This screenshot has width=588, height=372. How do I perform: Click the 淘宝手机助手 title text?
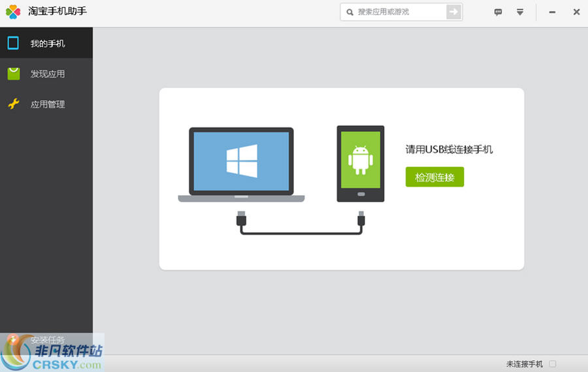(57, 11)
